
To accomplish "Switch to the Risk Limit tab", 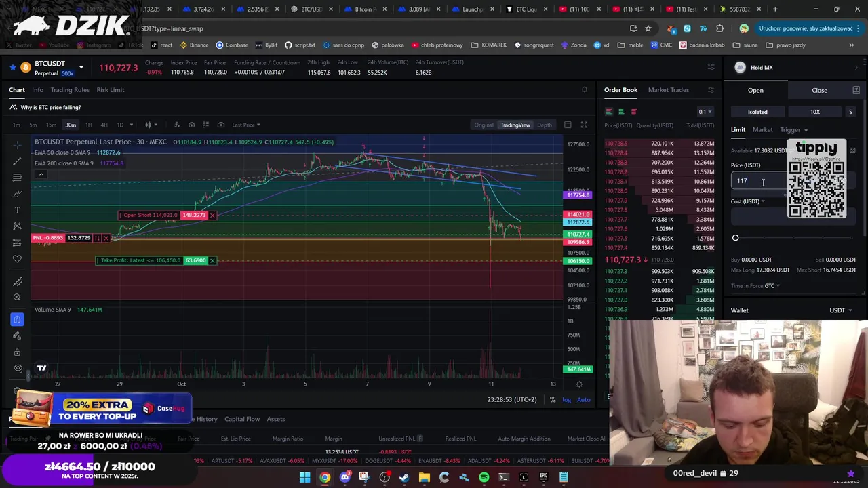I will click(x=110, y=89).
